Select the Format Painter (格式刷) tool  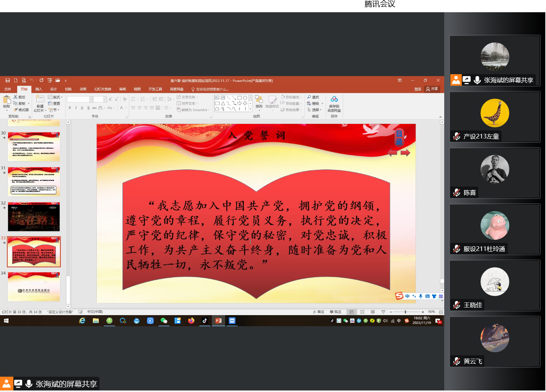point(21,110)
